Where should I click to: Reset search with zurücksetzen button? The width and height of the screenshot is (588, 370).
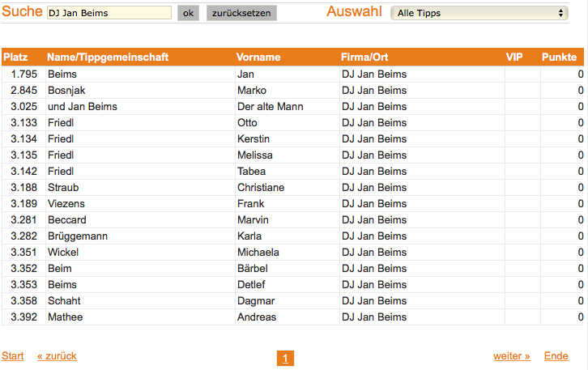click(241, 13)
